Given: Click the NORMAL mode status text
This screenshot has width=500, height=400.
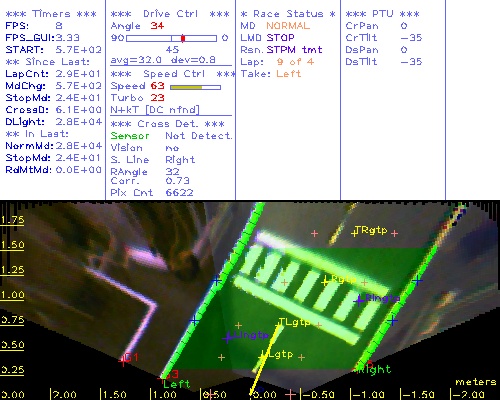Looking at the screenshot, I should tap(288, 26).
